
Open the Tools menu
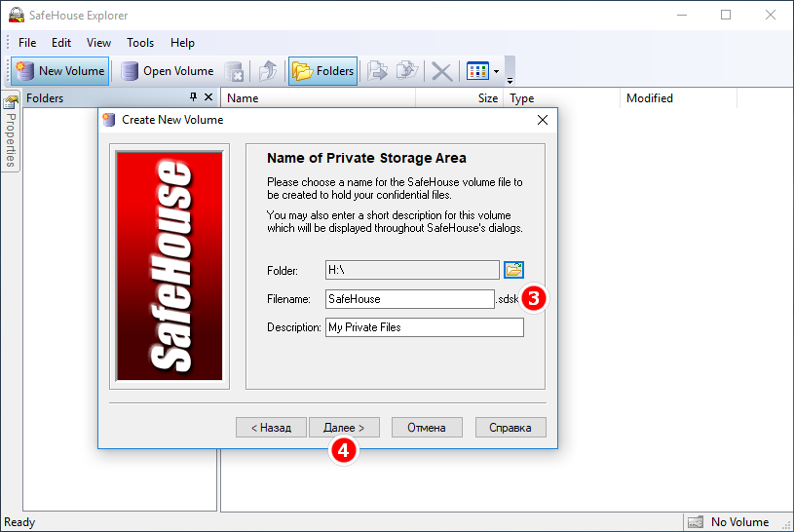click(140, 43)
